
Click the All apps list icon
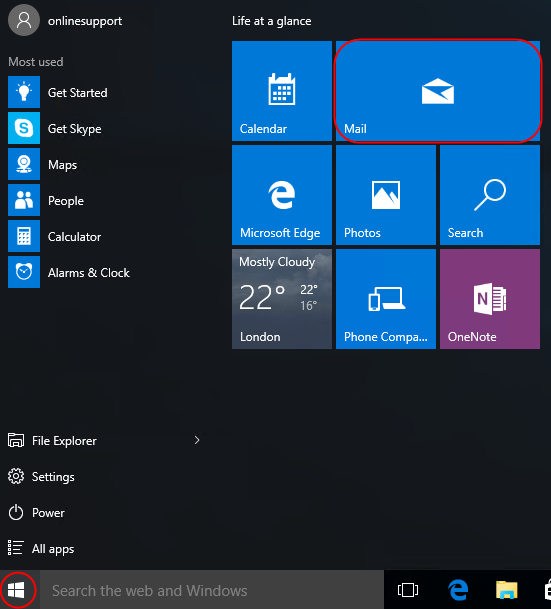pos(16,548)
